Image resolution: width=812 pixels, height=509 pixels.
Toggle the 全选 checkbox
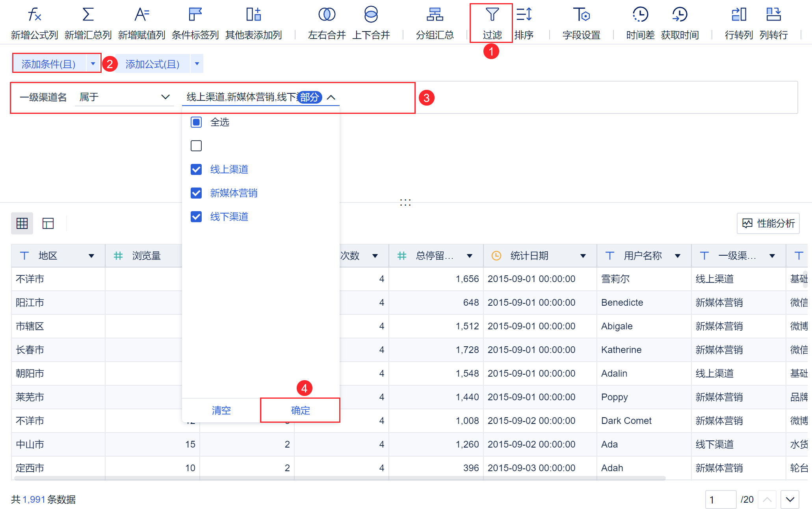point(196,122)
